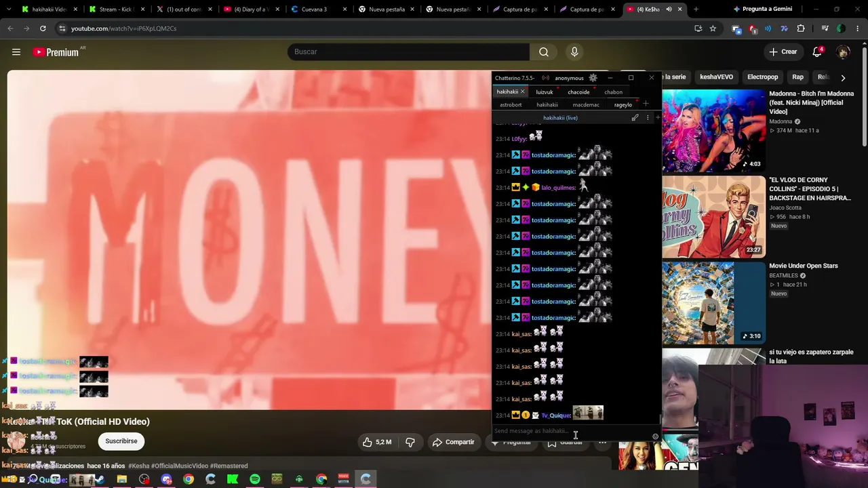Screen dimensions: 868x488
Task: Open YouTube notifications bell
Action: coord(818,52)
